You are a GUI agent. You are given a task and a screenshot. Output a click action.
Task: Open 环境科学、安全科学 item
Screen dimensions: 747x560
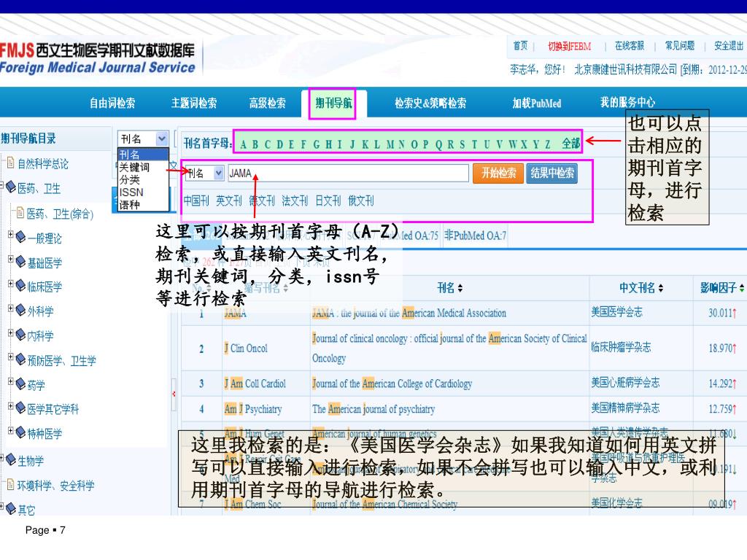click(55, 486)
